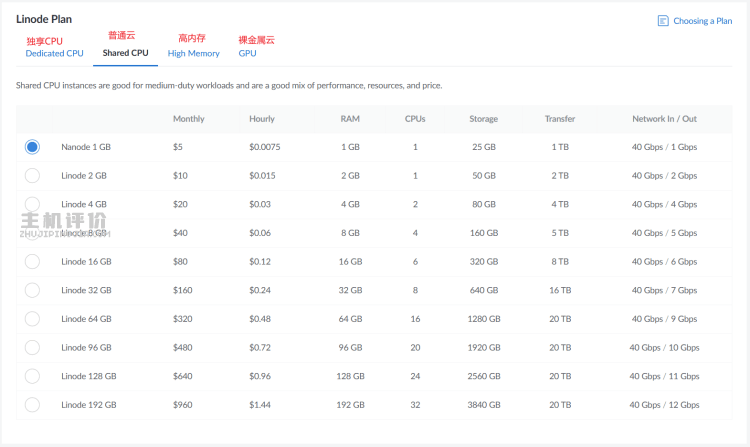
Task: Click the Linode 64 GB plan name
Action: [x=86, y=319]
